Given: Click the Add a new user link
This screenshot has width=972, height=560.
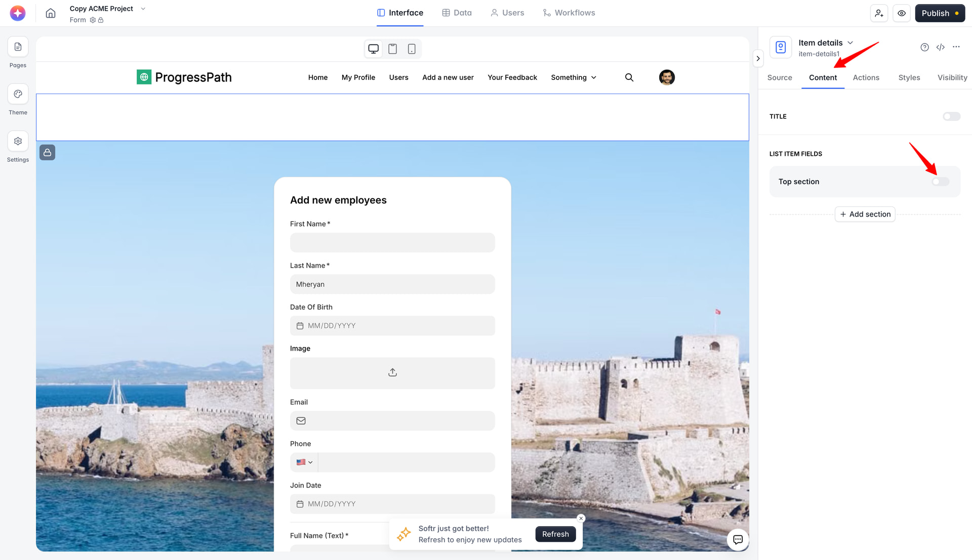Looking at the screenshot, I should [448, 77].
